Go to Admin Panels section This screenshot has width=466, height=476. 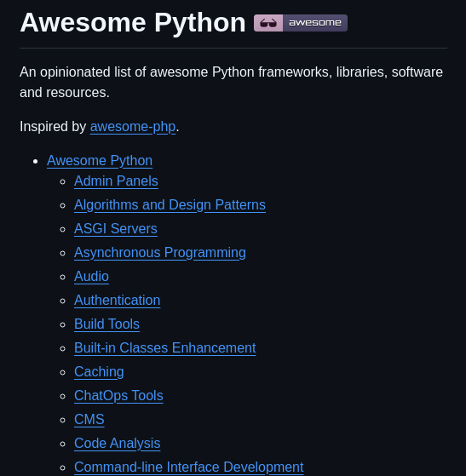click(116, 181)
